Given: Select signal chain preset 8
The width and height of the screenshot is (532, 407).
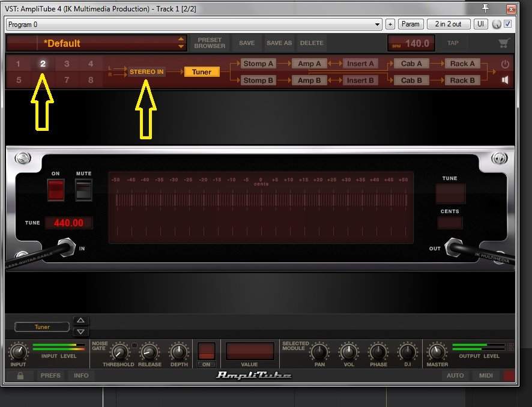Looking at the screenshot, I should pos(91,80).
